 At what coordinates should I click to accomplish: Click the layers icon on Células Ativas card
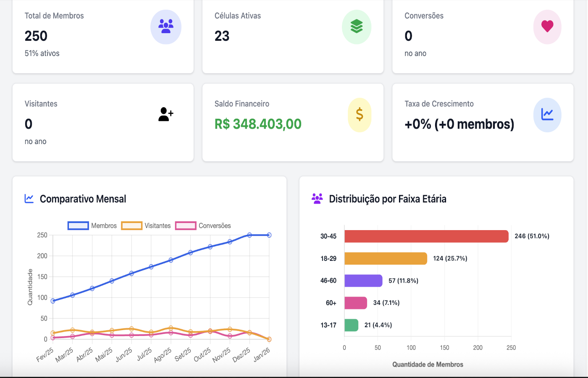tap(356, 26)
